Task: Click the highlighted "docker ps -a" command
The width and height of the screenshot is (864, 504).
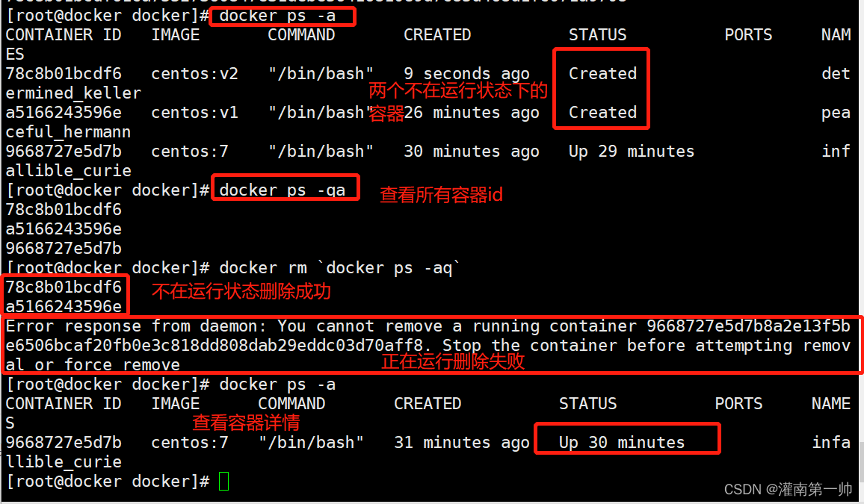Action: [282, 16]
